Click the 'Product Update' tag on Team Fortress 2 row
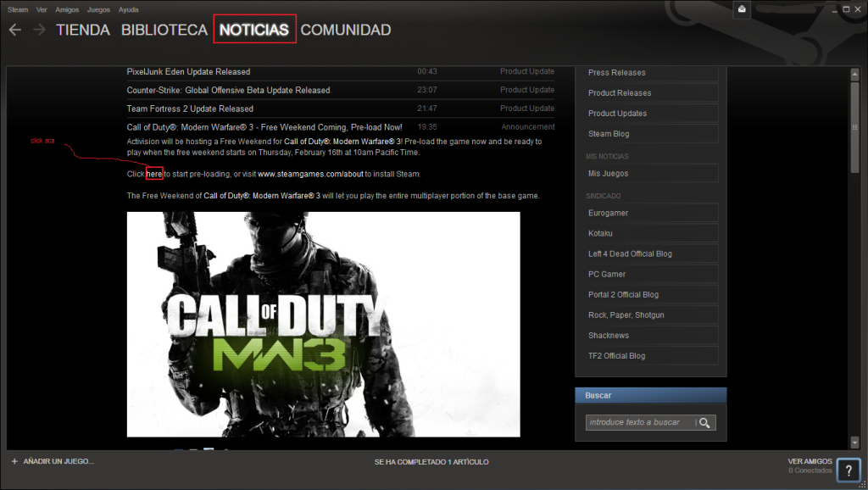The height and width of the screenshot is (490, 868). [527, 109]
